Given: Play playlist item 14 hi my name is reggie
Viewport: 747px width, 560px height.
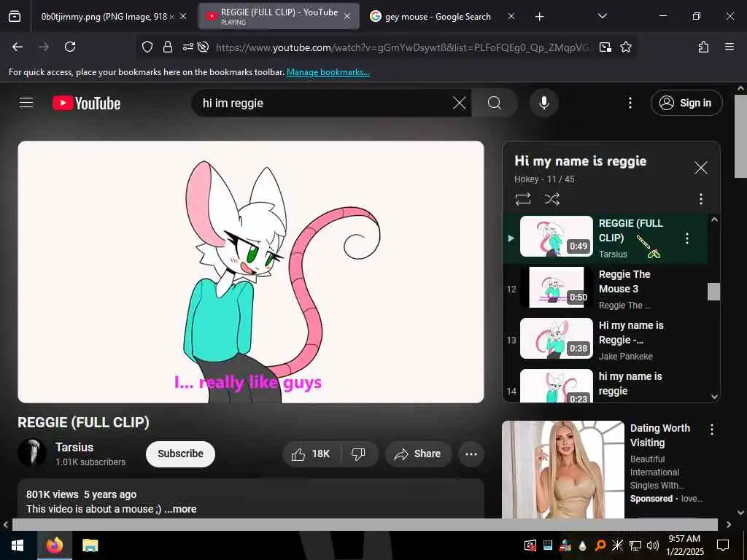Looking at the screenshot, I should coord(605,385).
